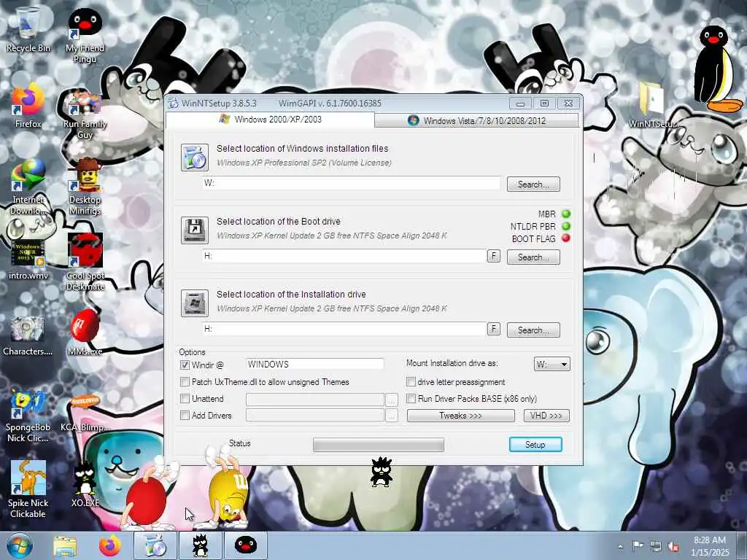
Task: Toggle the Windir @ checkbox
Action: point(185,365)
